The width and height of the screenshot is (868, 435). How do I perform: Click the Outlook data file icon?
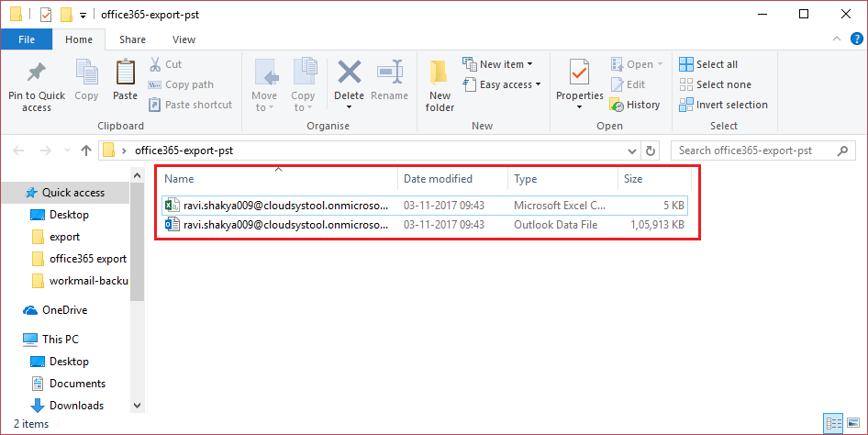tap(172, 225)
